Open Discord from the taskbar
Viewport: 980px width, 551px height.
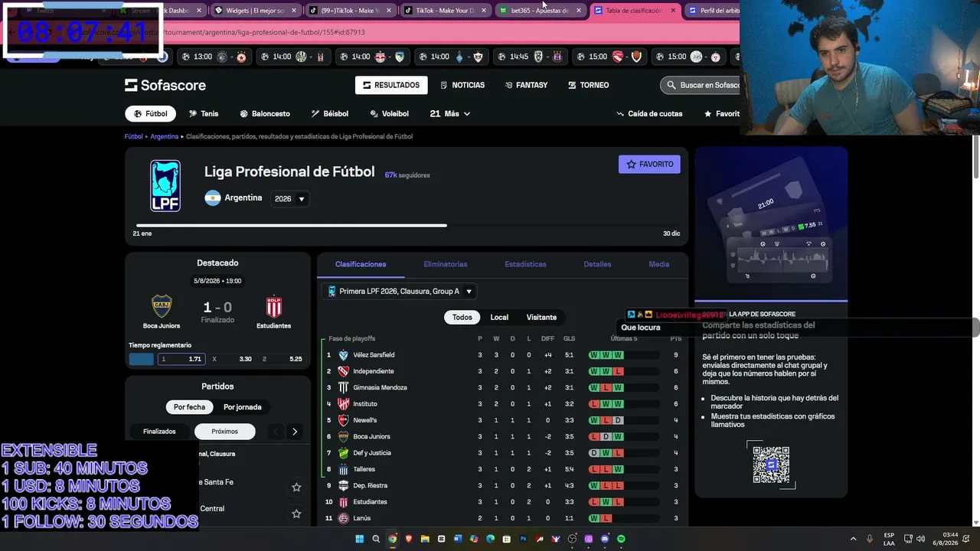(605, 539)
